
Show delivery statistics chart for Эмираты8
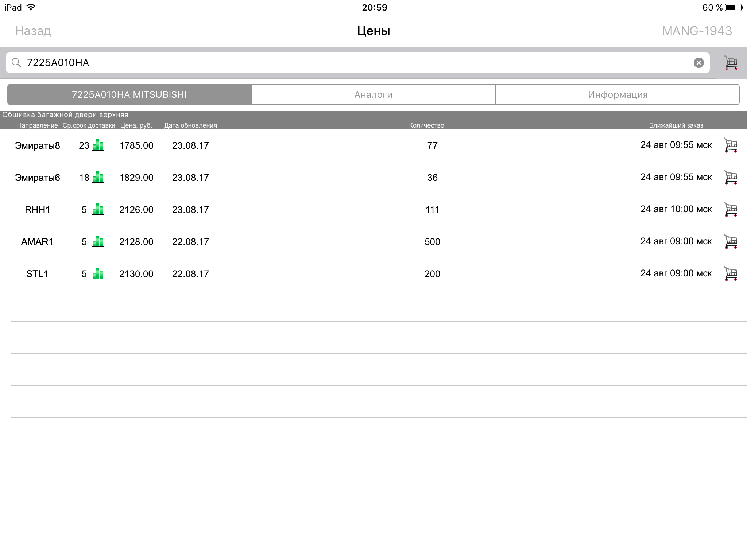98,145
